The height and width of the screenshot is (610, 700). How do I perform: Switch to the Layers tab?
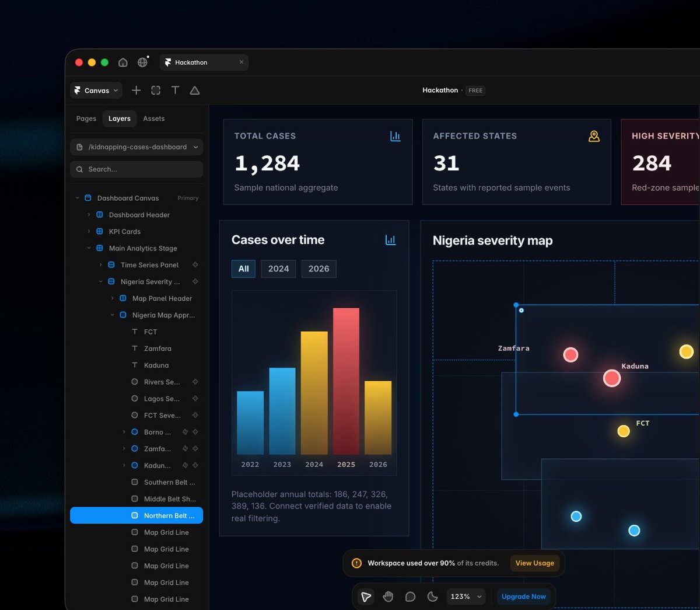120,118
